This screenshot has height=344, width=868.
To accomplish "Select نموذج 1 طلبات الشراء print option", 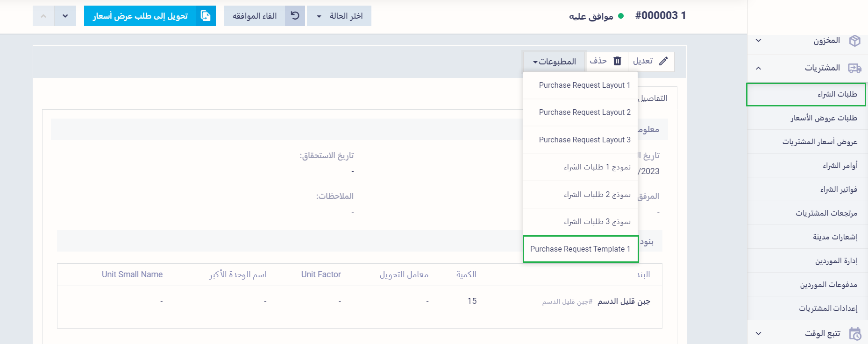I will [597, 167].
